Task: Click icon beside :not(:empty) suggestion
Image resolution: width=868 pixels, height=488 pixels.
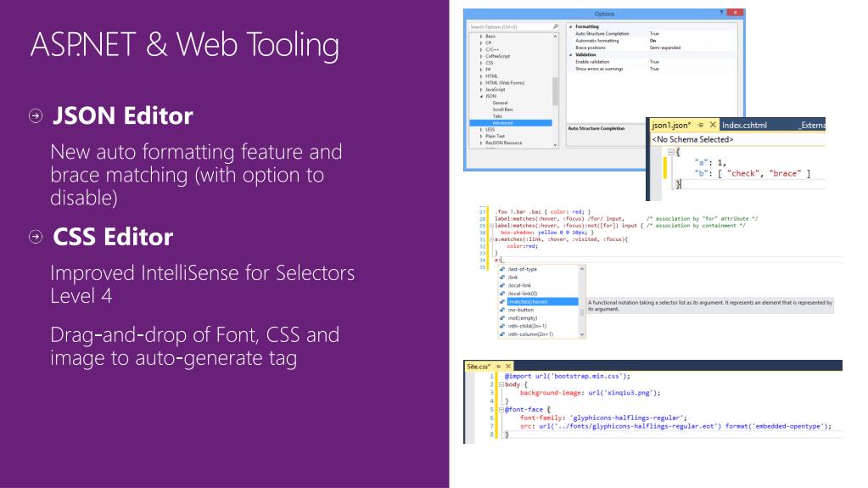Action: pos(502,318)
